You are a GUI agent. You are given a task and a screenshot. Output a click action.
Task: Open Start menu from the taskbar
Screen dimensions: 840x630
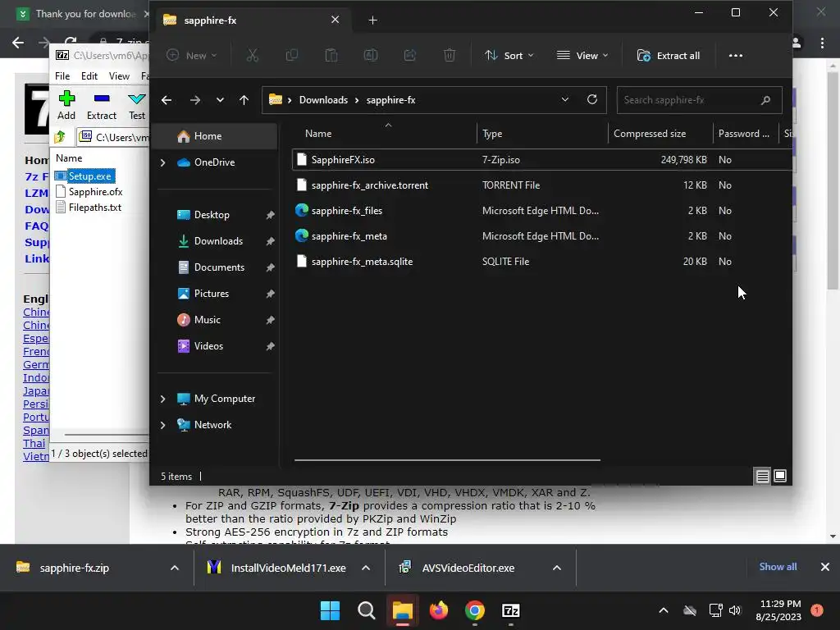click(330, 610)
